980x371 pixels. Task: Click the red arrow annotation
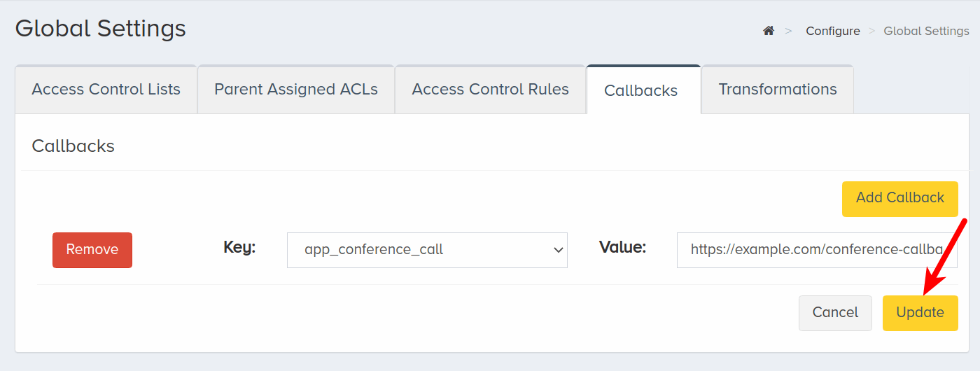coord(945,256)
